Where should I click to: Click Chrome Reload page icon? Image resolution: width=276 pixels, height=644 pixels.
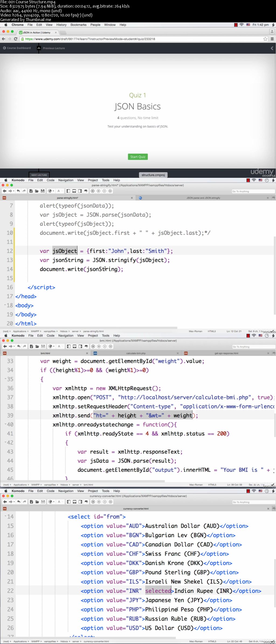click(16, 39)
